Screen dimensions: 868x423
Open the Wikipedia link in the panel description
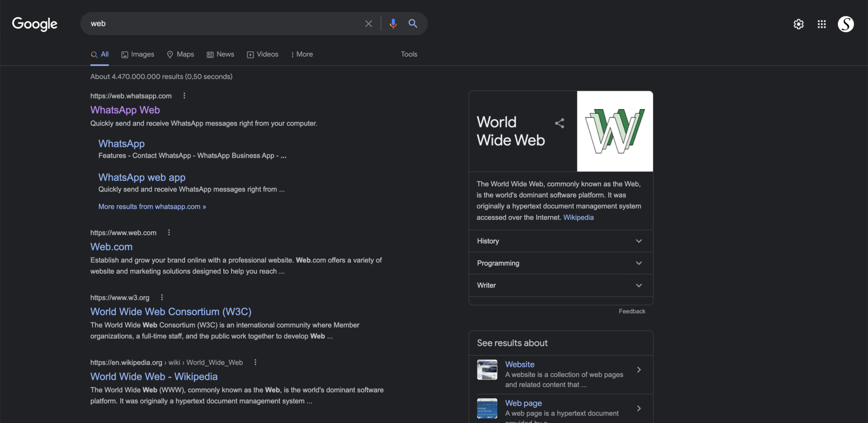578,217
